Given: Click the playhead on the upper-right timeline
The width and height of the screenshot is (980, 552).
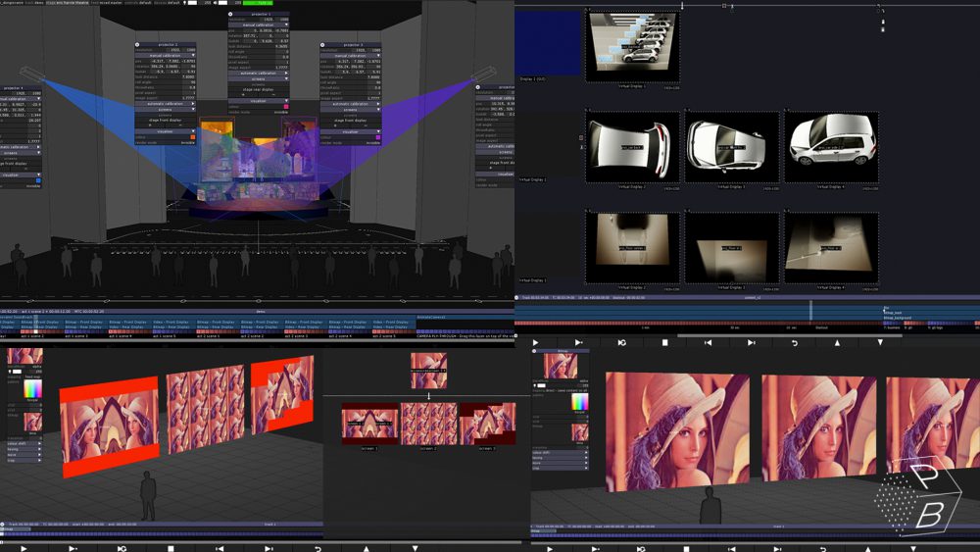Looking at the screenshot, I should [x=811, y=312].
